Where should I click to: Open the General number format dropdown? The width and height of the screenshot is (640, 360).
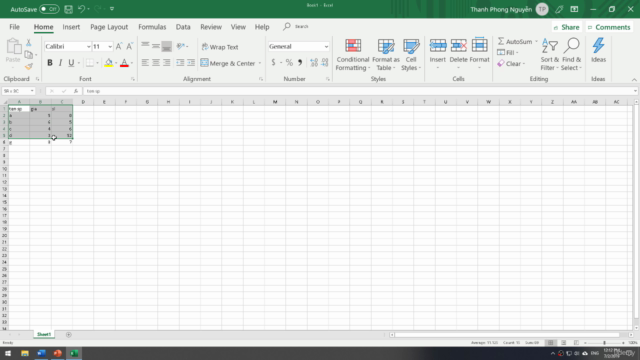tap(326, 47)
